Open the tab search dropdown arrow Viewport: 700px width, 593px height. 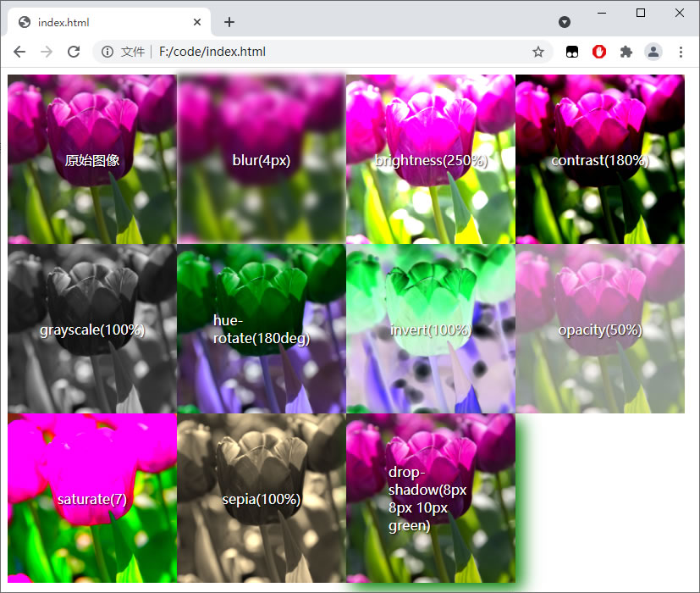[565, 22]
